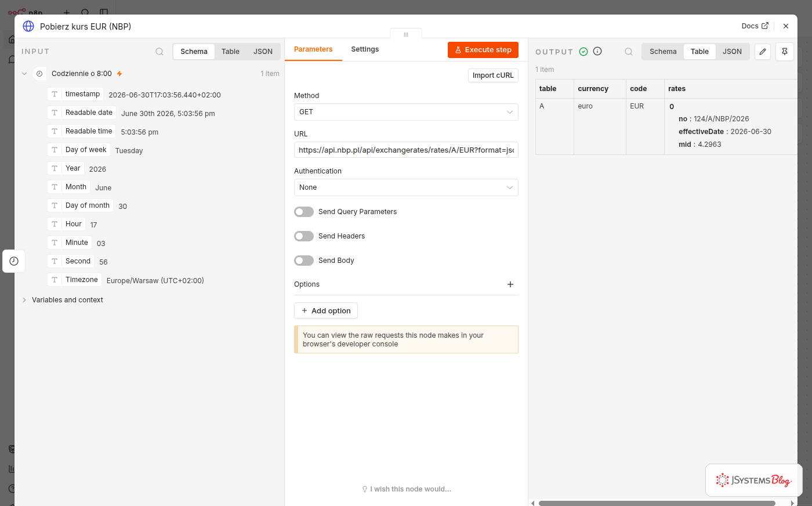Open the output info icon
The width and height of the screenshot is (812, 506).
(x=597, y=51)
